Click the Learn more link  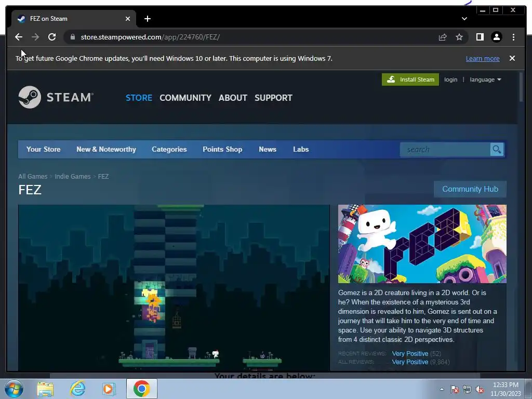(483, 58)
